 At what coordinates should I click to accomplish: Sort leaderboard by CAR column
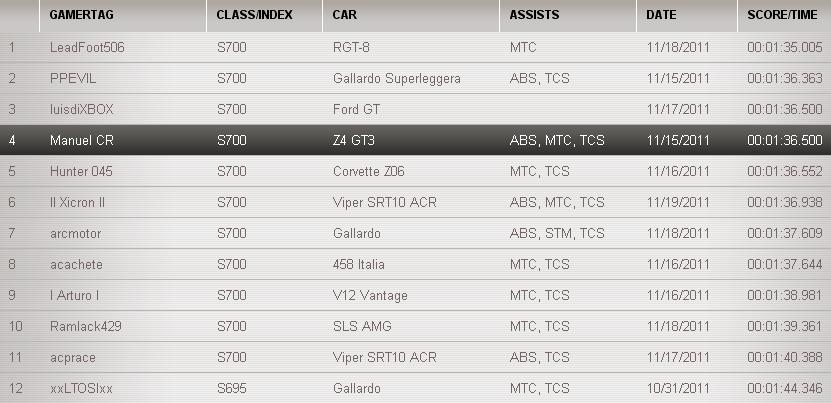click(x=344, y=16)
